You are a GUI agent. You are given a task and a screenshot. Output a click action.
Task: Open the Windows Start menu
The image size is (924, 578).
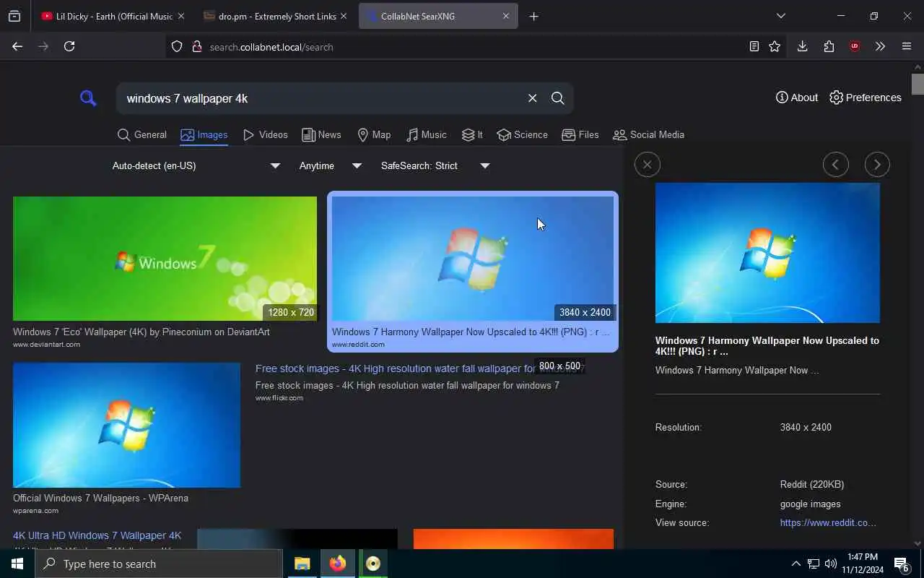coord(17,564)
